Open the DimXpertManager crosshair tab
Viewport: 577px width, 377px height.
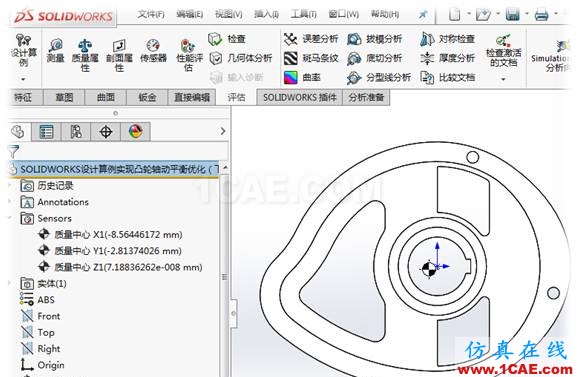pyautogui.click(x=106, y=131)
